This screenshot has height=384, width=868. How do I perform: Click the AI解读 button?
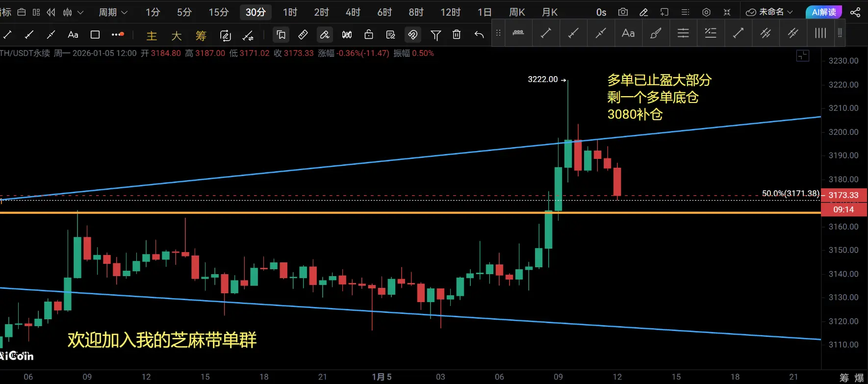[x=824, y=12]
